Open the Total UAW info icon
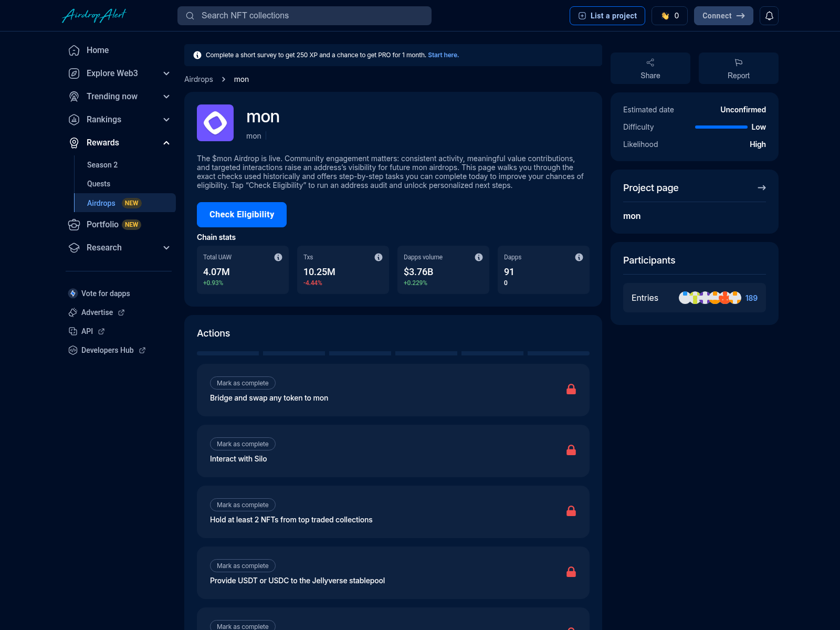Screen dimensions: 840x630 tap(278, 257)
